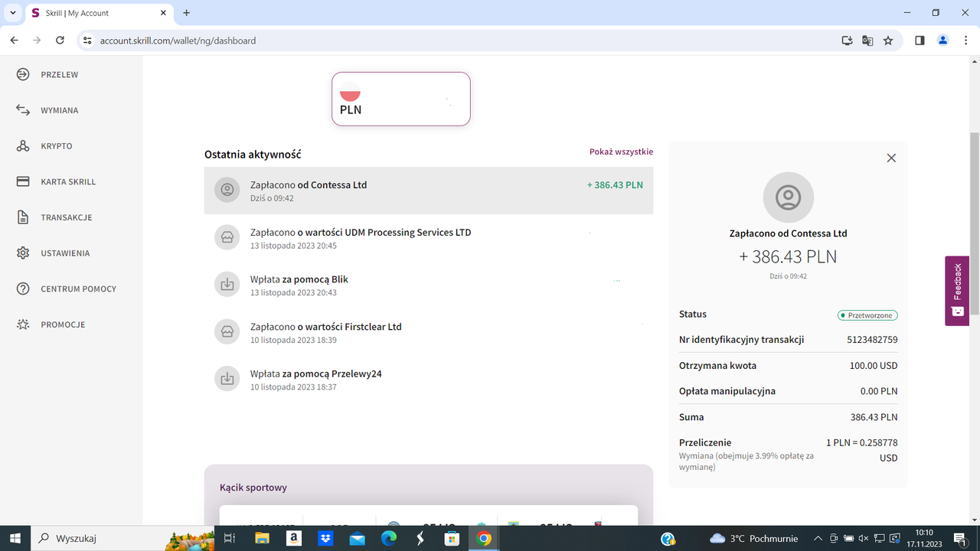Open Amazon app from taskbar
This screenshot has width=980, height=551.
click(x=294, y=539)
